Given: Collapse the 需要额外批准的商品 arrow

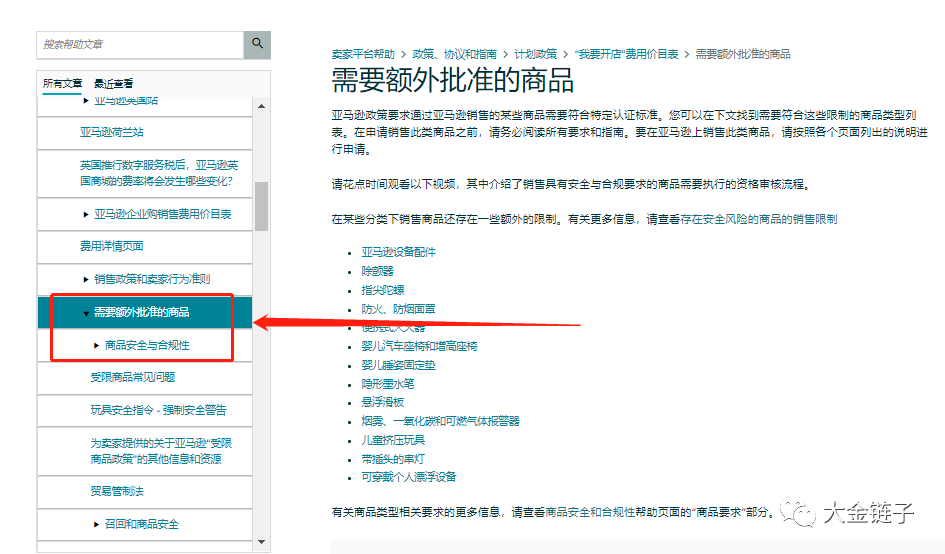Looking at the screenshot, I should click(86, 313).
